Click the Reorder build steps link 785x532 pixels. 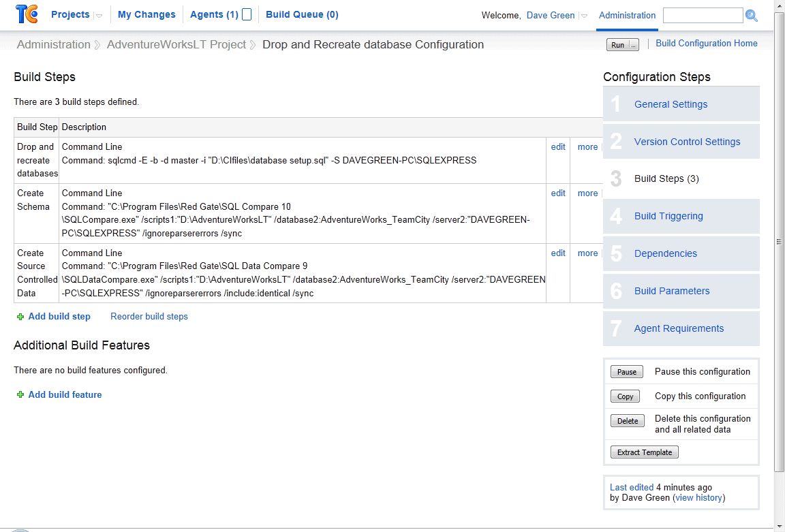[x=149, y=316]
